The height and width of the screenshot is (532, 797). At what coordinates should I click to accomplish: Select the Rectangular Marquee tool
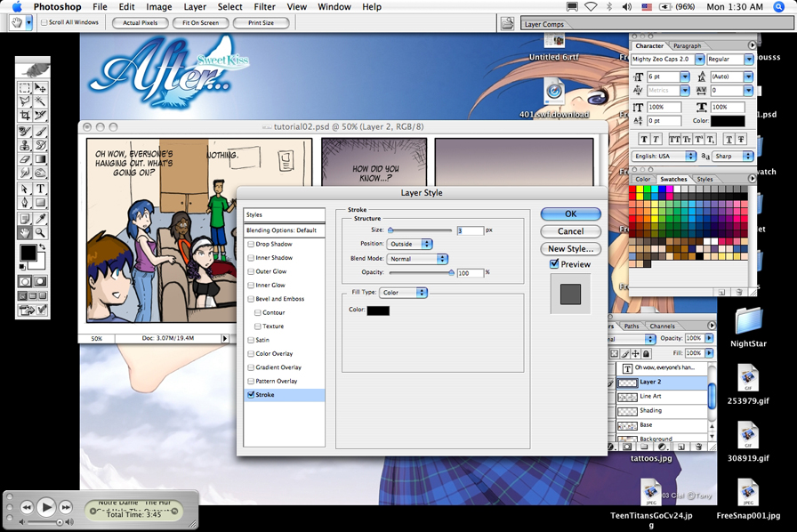point(24,87)
